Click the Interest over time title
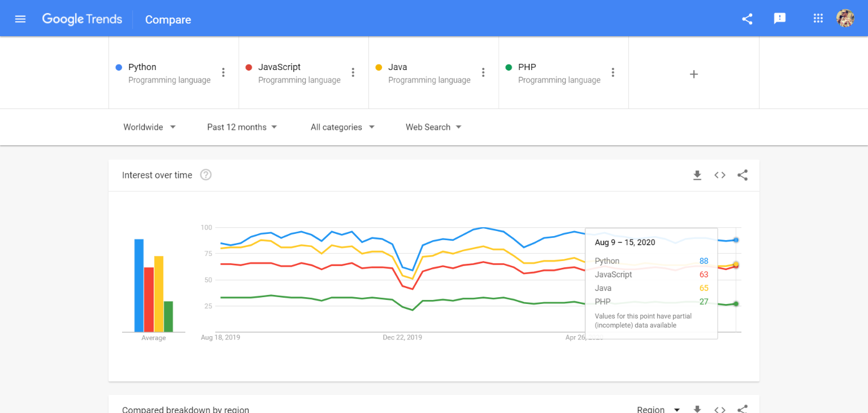Image resolution: width=868 pixels, height=413 pixels. [157, 175]
